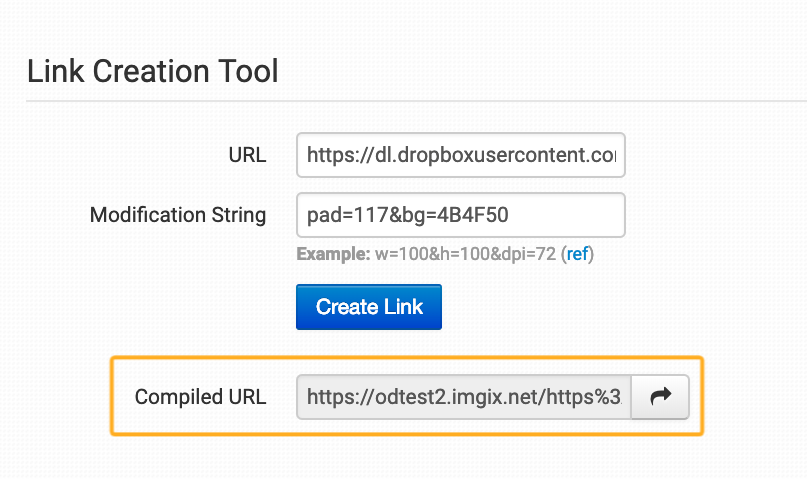Focus the URL input field
Screen dimensions: 807x479
tap(460, 155)
